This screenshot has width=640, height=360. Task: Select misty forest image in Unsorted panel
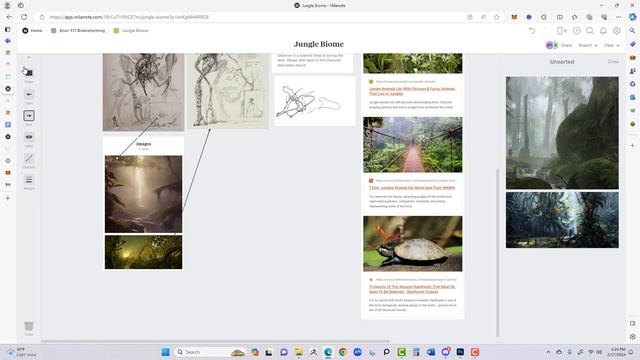click(562, 133)
